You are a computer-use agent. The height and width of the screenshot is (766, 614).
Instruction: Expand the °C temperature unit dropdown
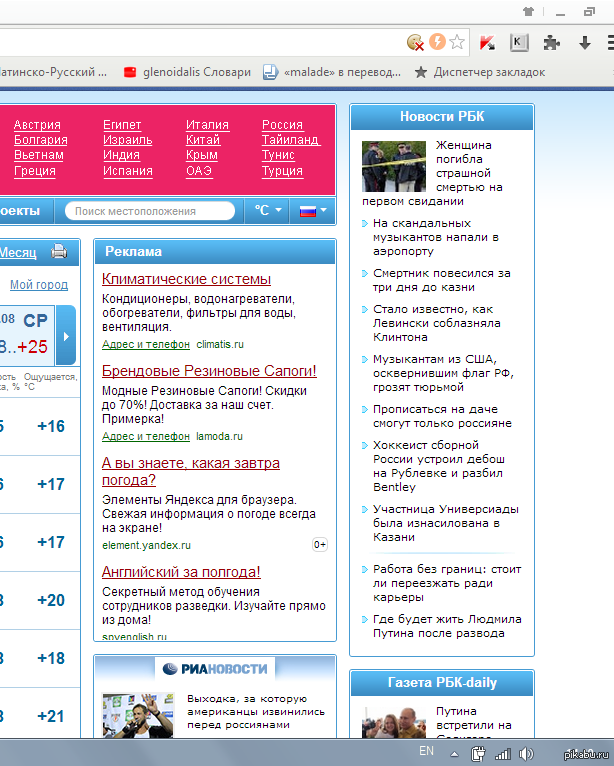coord(268,211)
